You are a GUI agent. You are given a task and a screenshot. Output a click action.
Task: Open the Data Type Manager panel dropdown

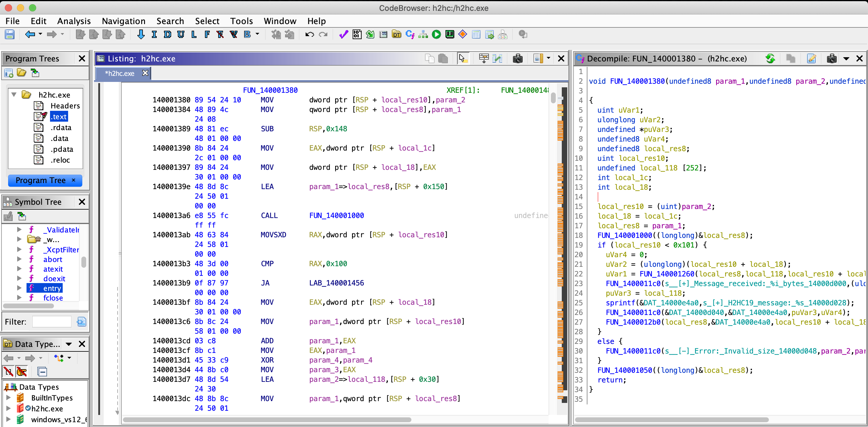tap(69, 344)
